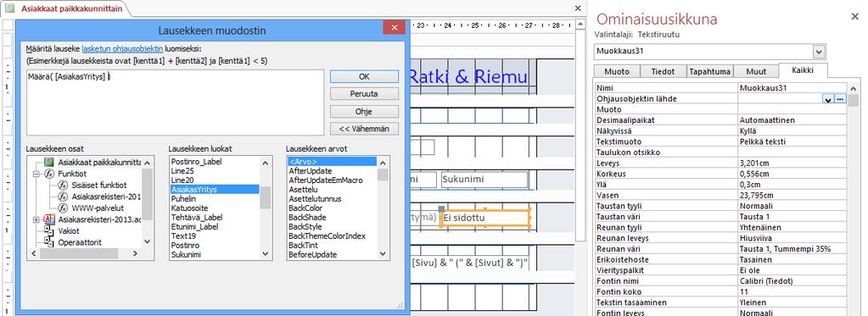Select BackColor in the values list
The height and width of the screenshot is (316, 868).
click(x=332, y=208)
